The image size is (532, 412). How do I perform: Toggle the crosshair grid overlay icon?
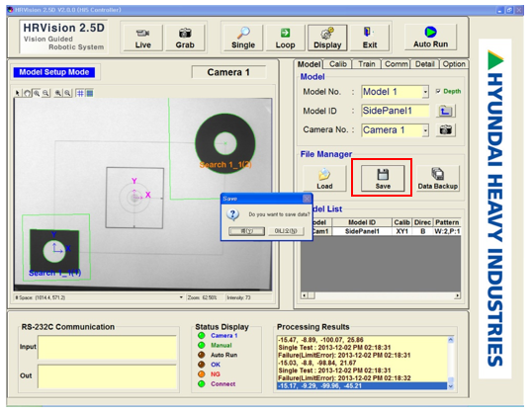point(80,93)
